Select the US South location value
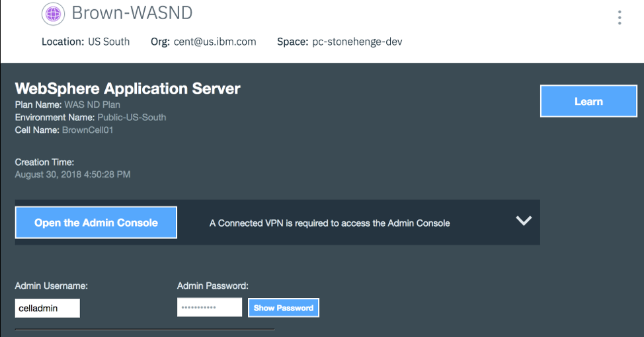Viewport: 644px width, 337px height. tap(109, 42)
